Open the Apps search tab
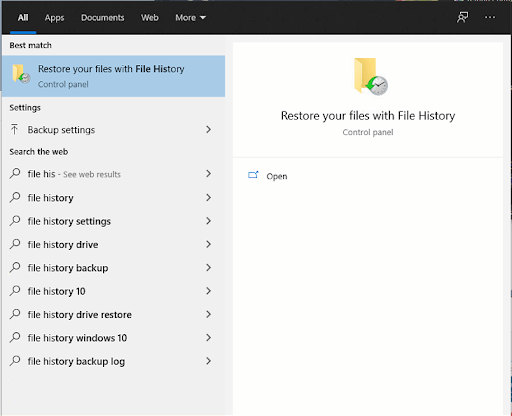 tap(54, 18)
